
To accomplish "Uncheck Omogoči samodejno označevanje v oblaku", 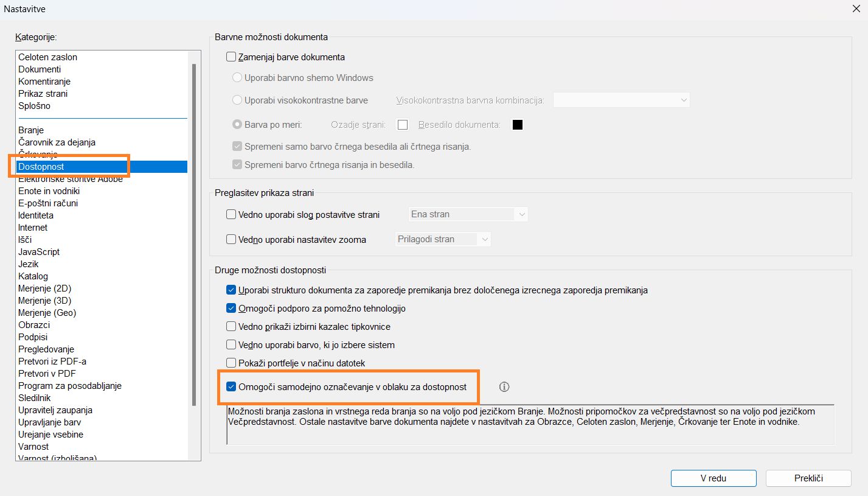I will [x=231, y=386].
